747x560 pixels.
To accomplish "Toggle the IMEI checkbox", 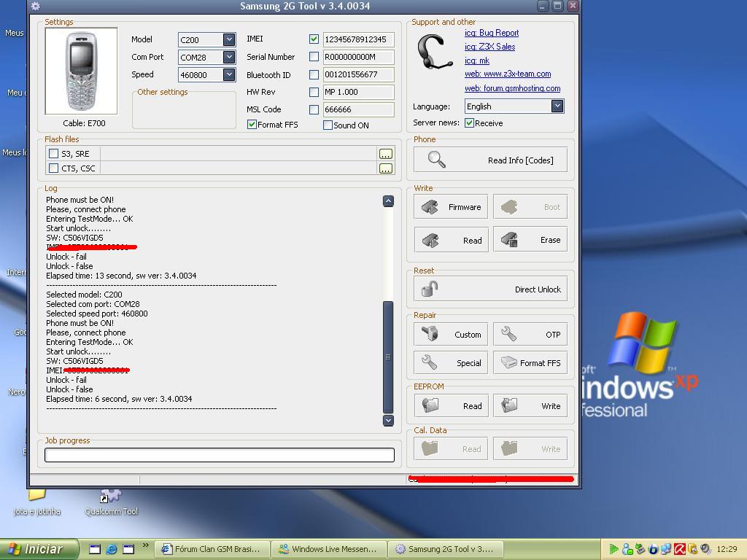I will coord(314,39).
